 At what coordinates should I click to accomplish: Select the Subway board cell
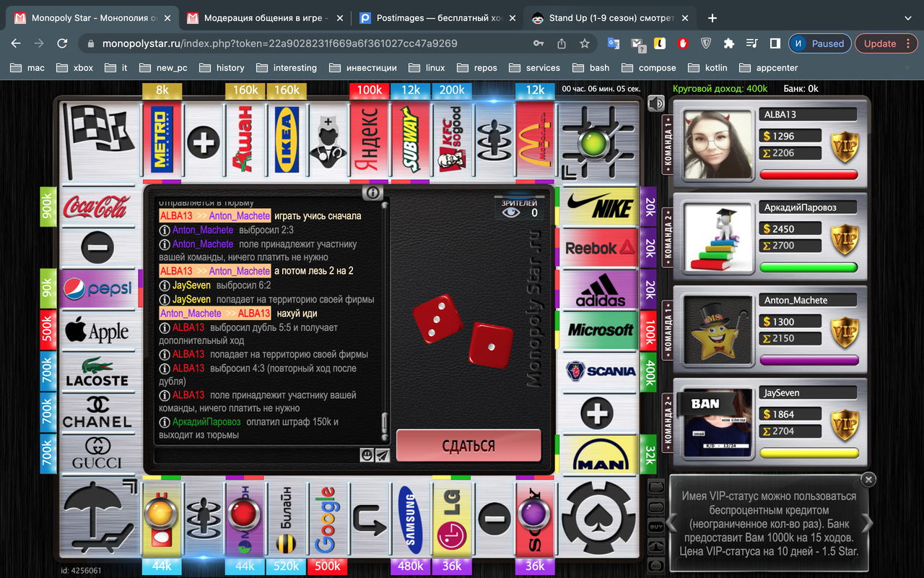411,140
